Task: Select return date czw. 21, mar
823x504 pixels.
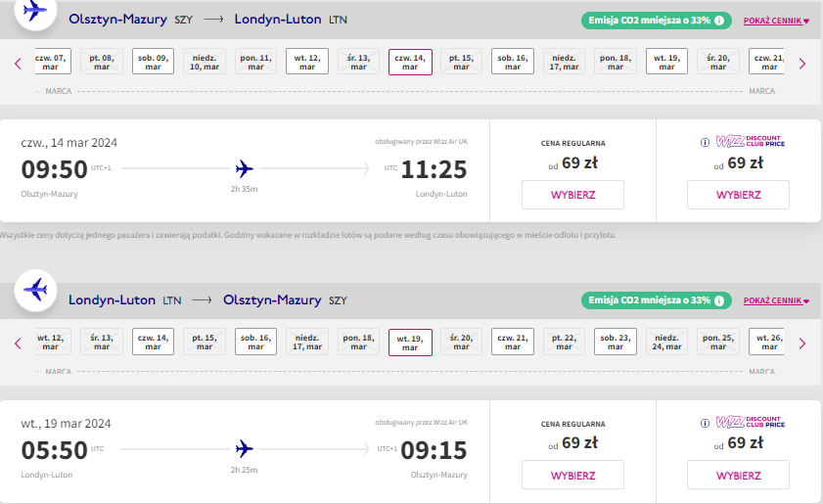Action: pos(513,342)
